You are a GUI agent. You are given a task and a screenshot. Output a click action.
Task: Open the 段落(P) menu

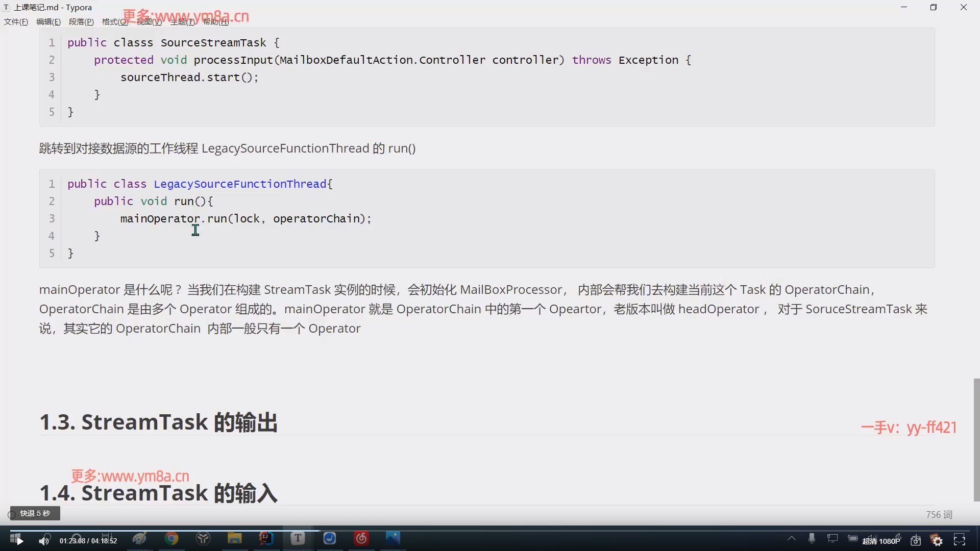click(x=81, y=22)
